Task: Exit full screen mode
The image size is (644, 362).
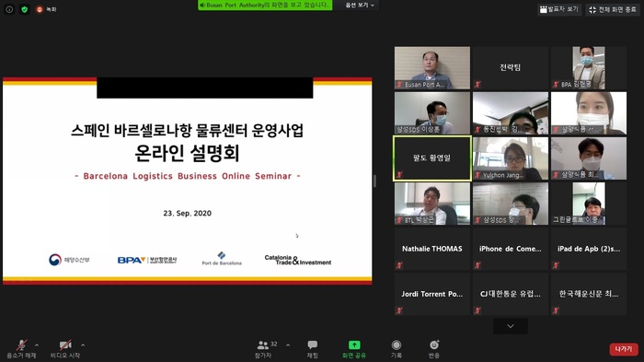Action: (612, 9)
